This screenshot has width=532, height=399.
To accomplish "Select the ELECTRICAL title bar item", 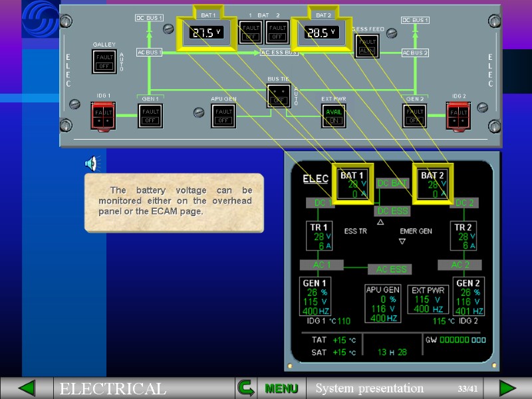I will pyautogui.click(x=113, y=388).
